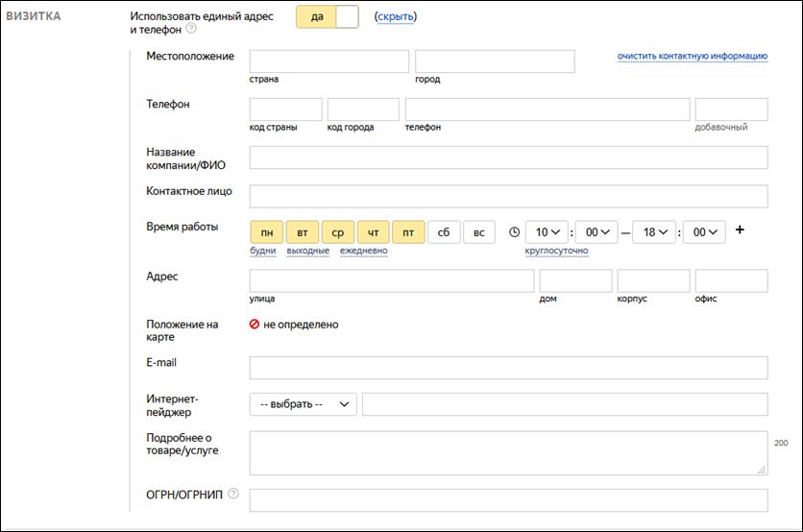Viewport: 803px width, 532px height.
Task: Enable the сб weekday button
Action: [443, 232]
